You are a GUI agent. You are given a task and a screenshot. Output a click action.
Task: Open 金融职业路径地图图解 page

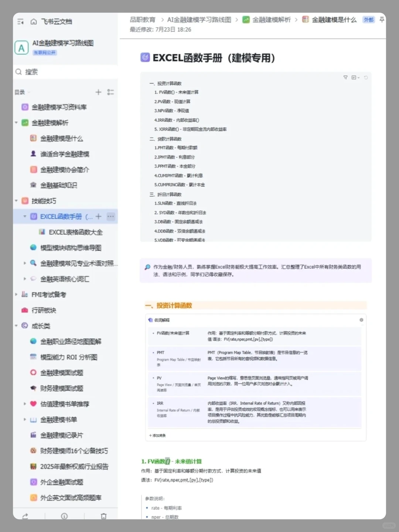pyautogui.click(x=71, y=341)
